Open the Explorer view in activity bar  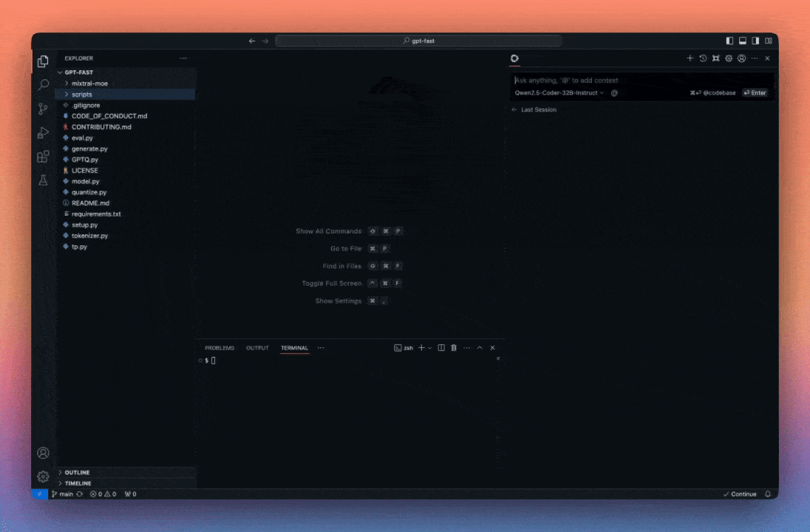(44, 61)
